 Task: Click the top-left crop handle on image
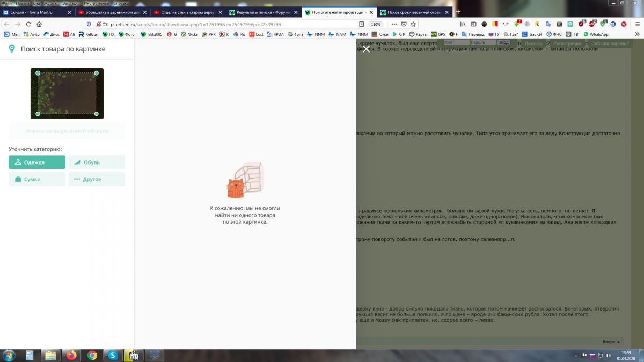tap(38, 73)
